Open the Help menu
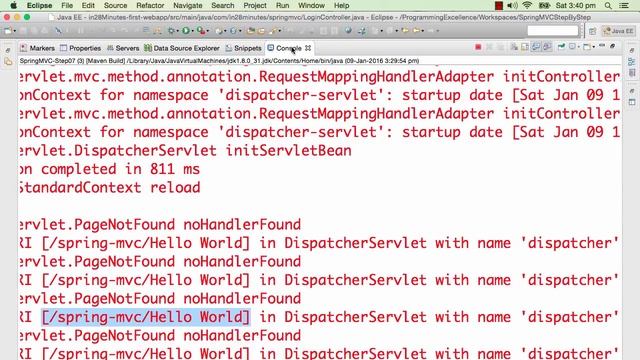 (x=342, y=5)
